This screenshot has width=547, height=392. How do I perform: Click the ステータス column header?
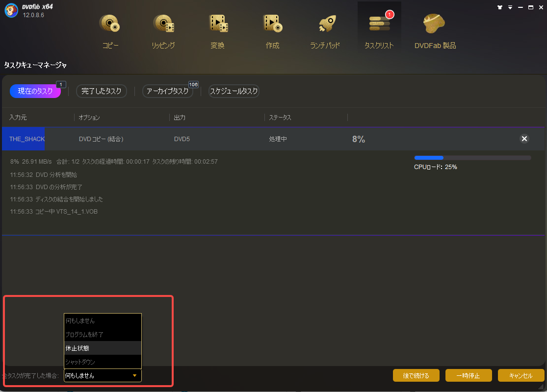click(280, 118)
